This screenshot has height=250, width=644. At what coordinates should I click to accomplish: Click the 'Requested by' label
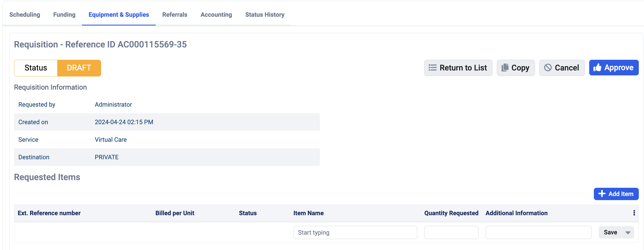click(x=37, y=104)
